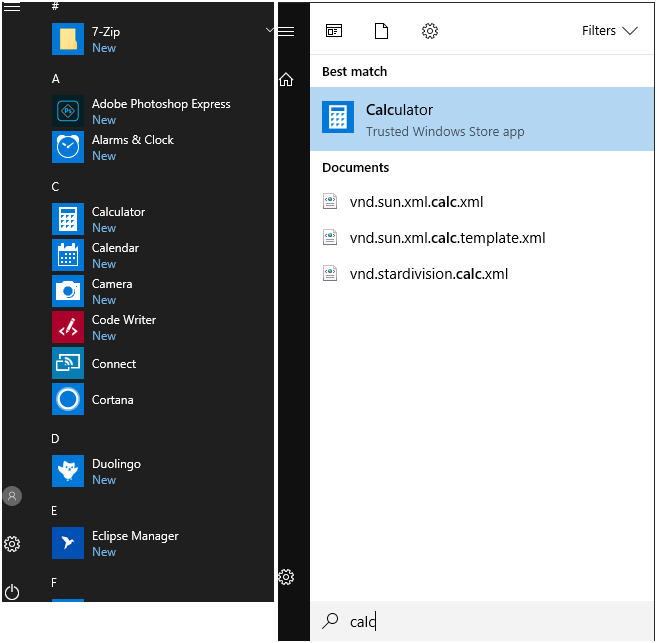
Task: Open Alarms & Clock app
Action: pyautogui.click(x=132, y=140)
